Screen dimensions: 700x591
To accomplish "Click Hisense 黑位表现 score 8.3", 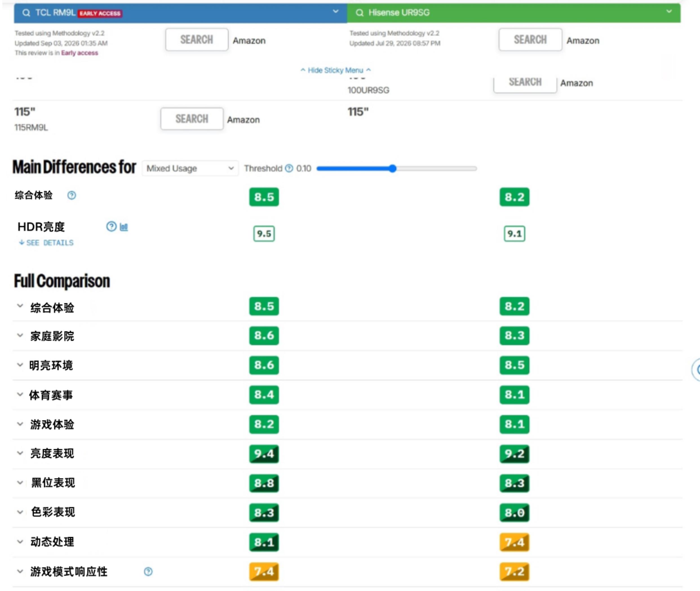I will click(x=514, y=483).
